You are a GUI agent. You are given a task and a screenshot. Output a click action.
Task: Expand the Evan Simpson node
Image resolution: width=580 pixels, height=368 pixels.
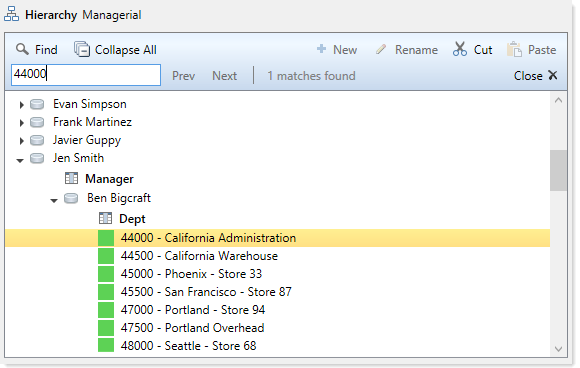point(21,105)
